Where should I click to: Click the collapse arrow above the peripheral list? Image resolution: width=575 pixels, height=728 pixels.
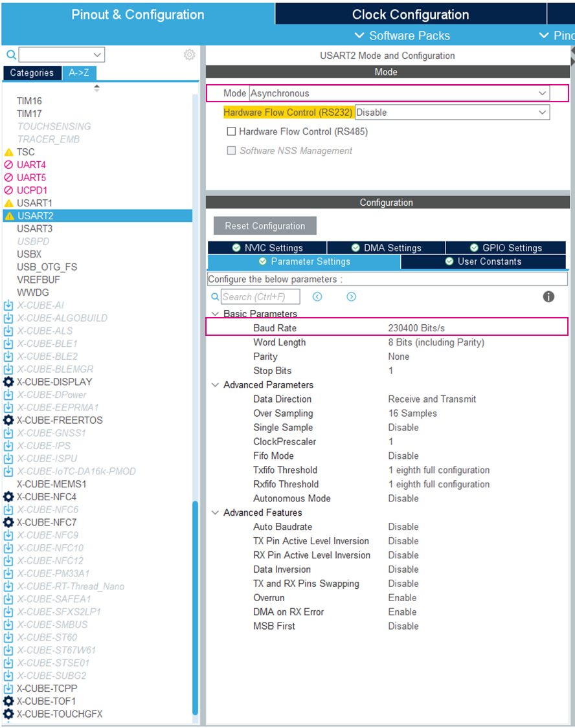(x=96, y=88)
